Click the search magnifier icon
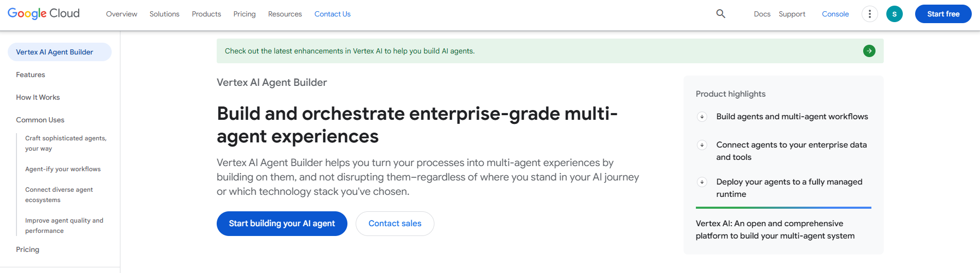This screenshot has height=273, width=980. [x=721, y=14]
